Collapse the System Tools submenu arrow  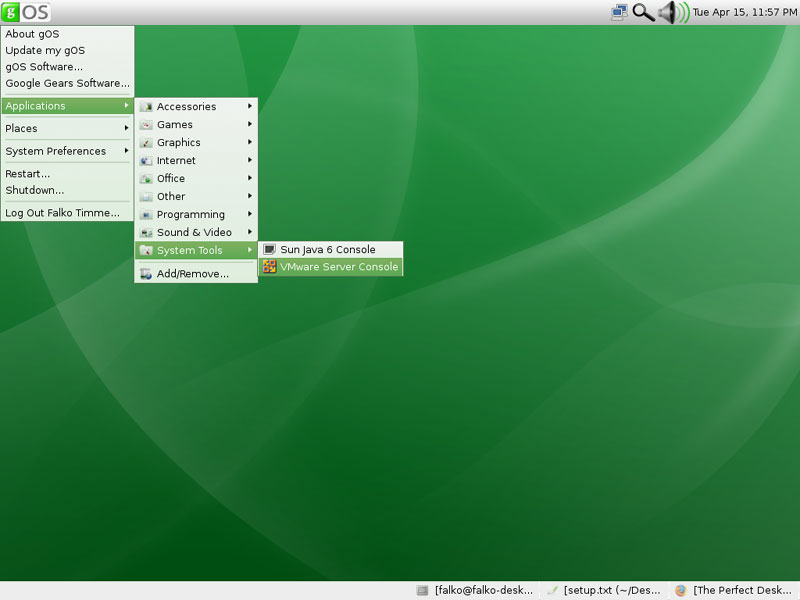[x=249, y=250]
